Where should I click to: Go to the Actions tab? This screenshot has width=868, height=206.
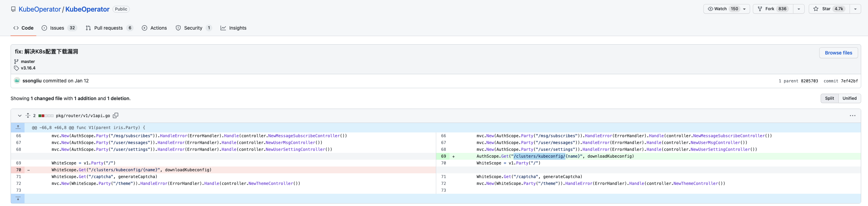point(154,28)
